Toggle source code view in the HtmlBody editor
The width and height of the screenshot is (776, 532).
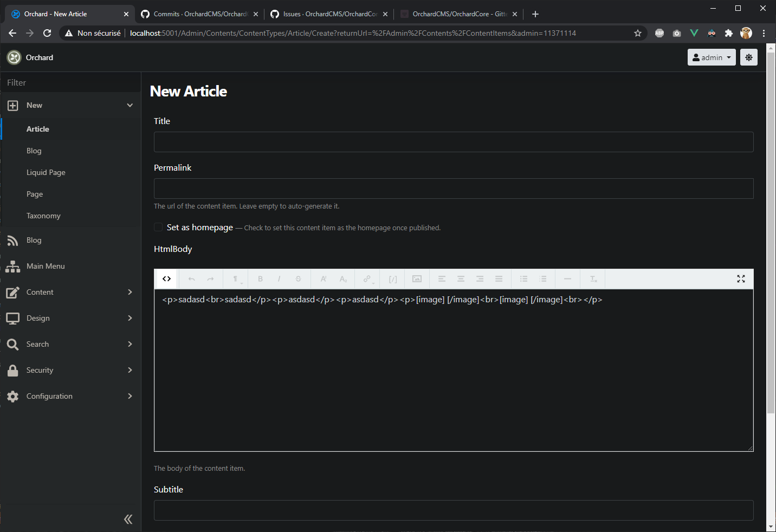point(166,278)
